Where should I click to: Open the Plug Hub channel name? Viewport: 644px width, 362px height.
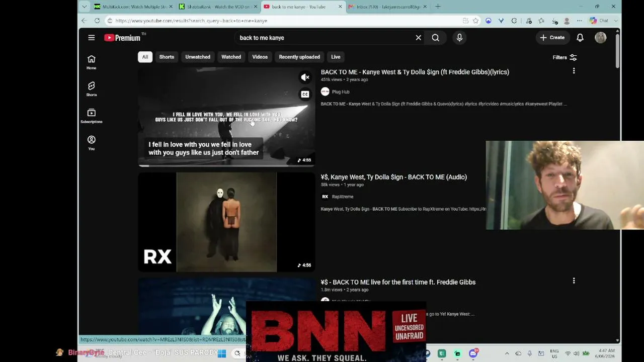(341, 92)
